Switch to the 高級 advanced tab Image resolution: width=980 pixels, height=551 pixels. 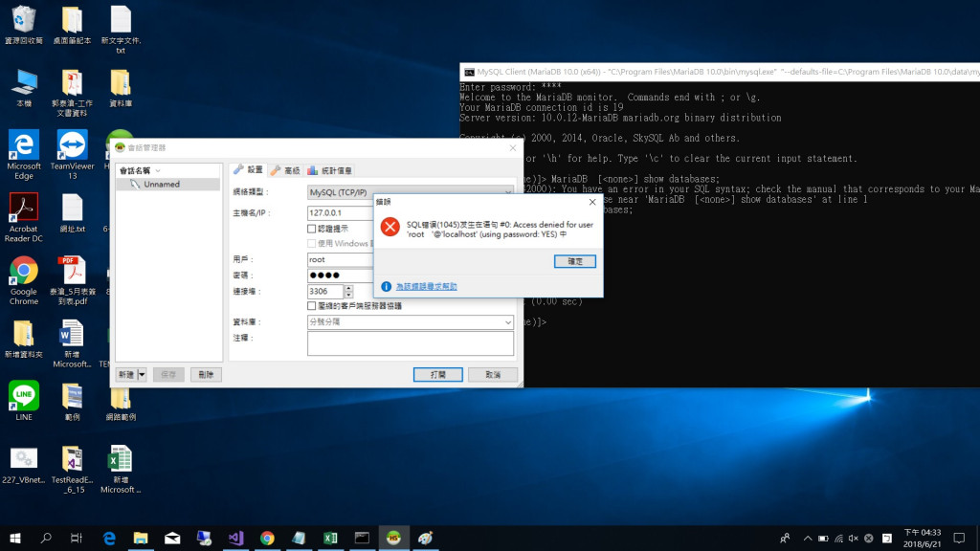[285, 170]
